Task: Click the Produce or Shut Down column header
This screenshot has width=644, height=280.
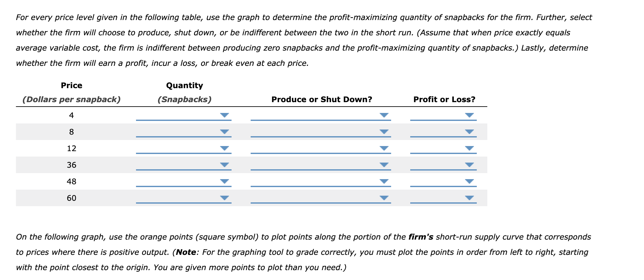Action: pos(322,99)
